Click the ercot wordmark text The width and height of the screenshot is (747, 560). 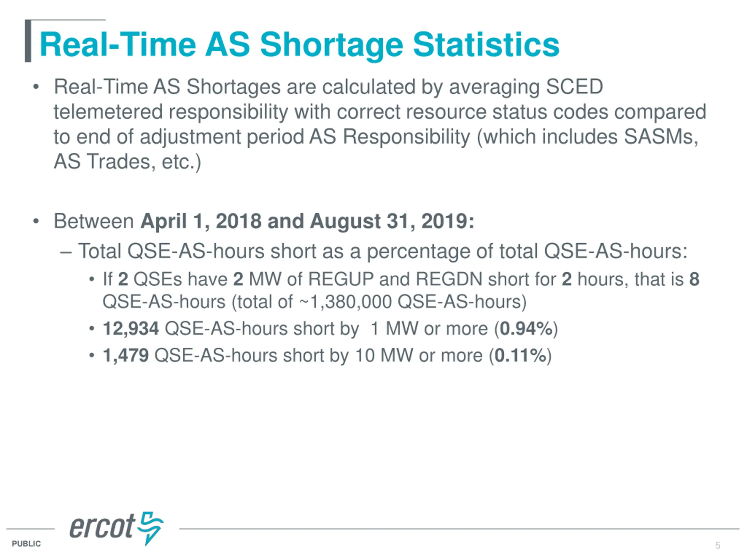coord(102,526)
